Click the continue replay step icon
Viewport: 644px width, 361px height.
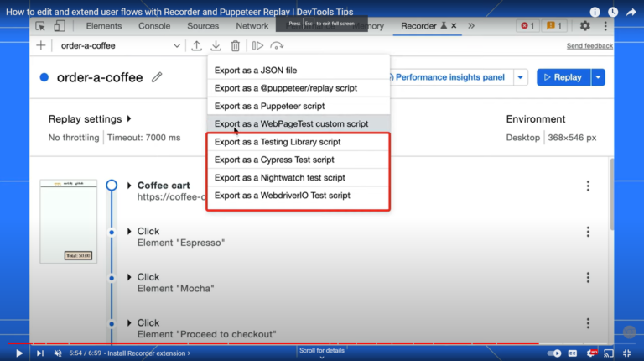257,45
